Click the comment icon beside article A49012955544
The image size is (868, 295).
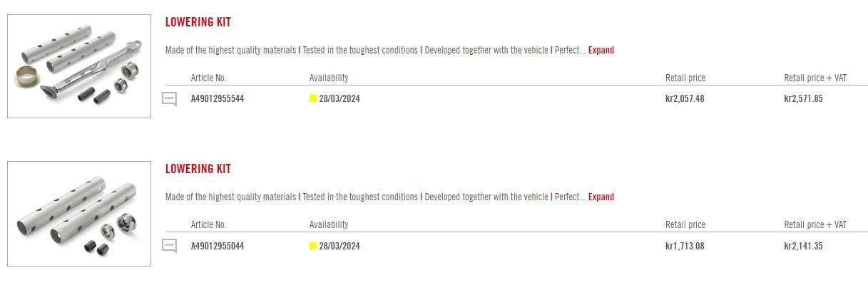pyautogui.click(x=169, y=99)
